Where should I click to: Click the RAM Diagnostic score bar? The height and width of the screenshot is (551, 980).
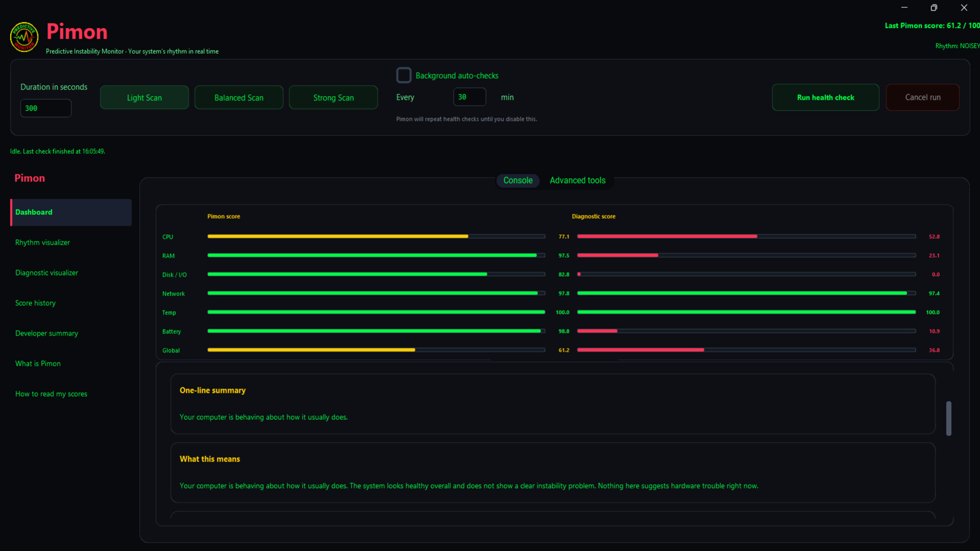[x=746, y=255]
